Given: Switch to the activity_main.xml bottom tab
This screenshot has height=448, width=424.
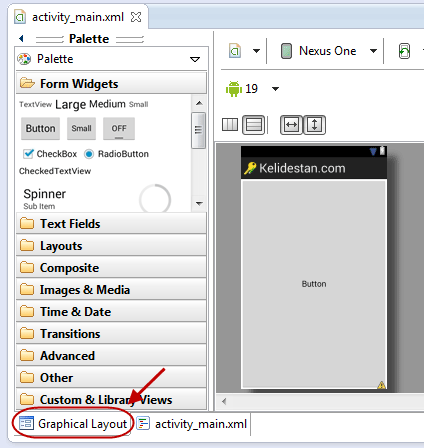Looking at the screenshot, I should pyautogui.click(x=192, y=424).
